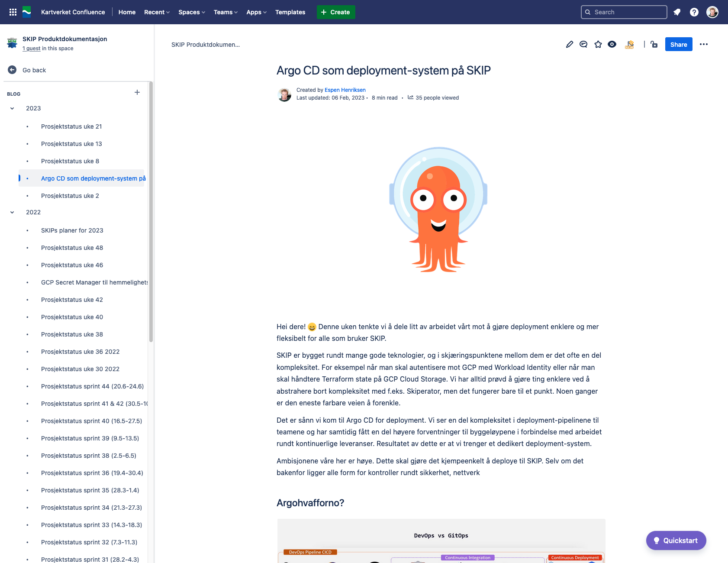Open Prosjektstatus sprint 35 (28.3-1.4)

click(90, 490)
